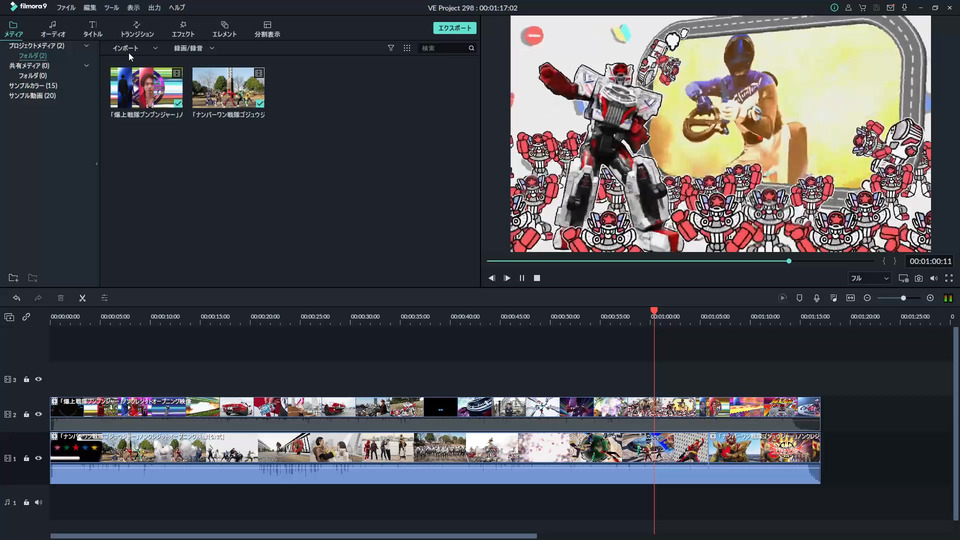Screen dimensions: 960x540
Task: Collapse the プロジェクトメディア (2) tree arrow
Action: pyautogui.click(x=86, y=46)
